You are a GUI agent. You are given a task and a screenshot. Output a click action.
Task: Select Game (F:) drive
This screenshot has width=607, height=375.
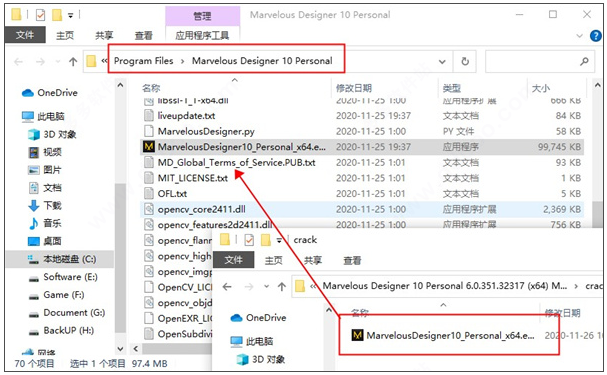pos(57,295)
